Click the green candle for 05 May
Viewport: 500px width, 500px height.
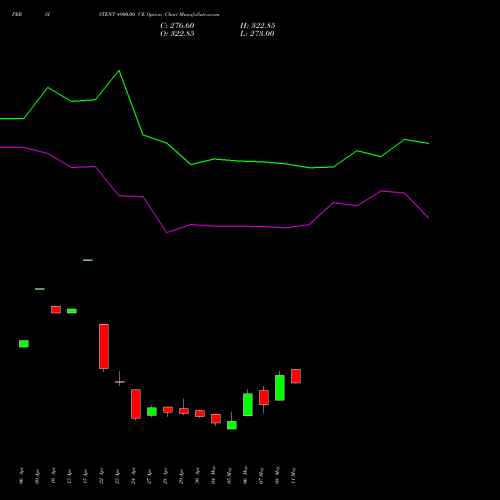coord(232,425)
